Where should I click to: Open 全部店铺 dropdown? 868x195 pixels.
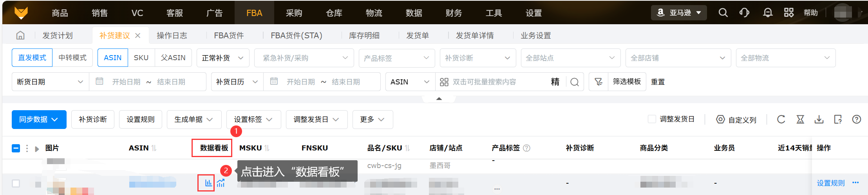tap(678, 58)
